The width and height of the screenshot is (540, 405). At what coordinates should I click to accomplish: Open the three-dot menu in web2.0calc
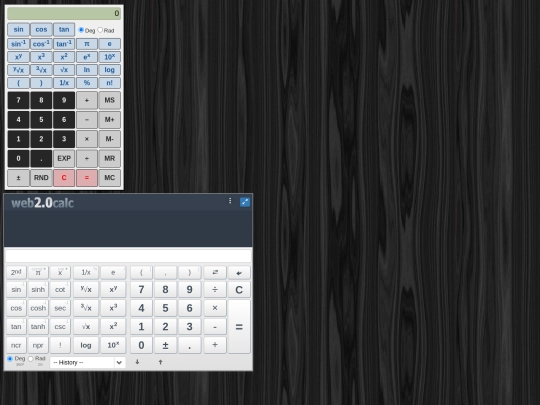click(x=230, y=201)
